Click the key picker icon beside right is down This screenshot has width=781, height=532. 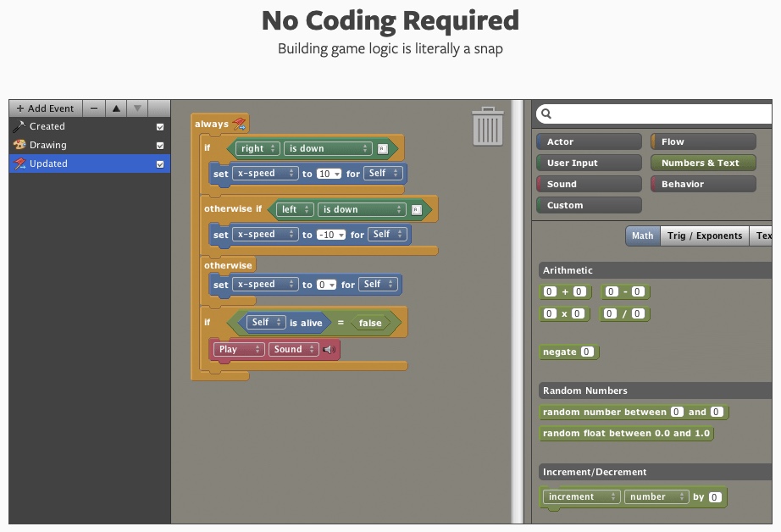(382, 148)
